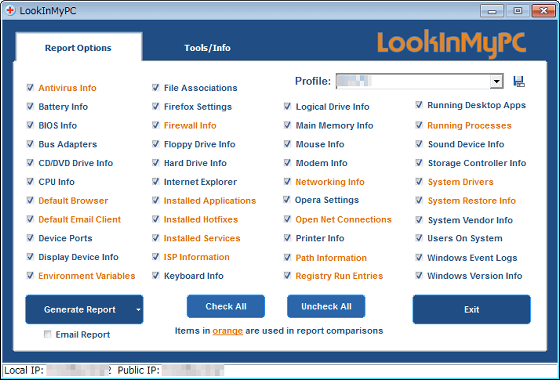This screenshot has width=560, height=380.
Task: Uncheck Antivirus Info
Action: [30, 88]
